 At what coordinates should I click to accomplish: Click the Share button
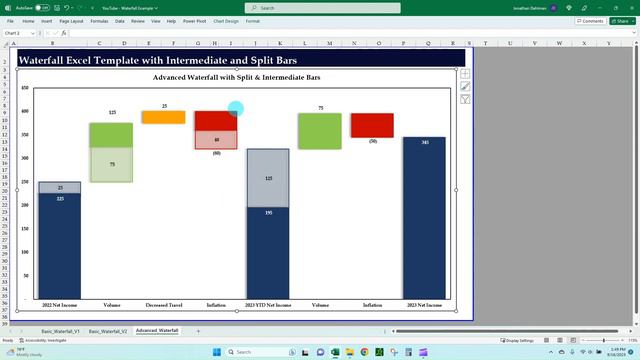[620, 21]
